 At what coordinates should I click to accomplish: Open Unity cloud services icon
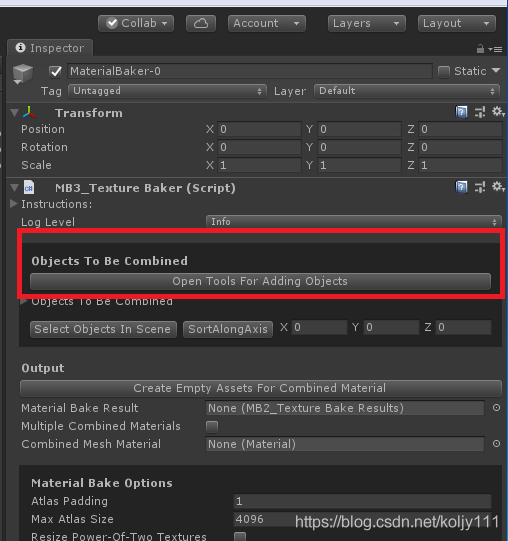click(201, 23)
